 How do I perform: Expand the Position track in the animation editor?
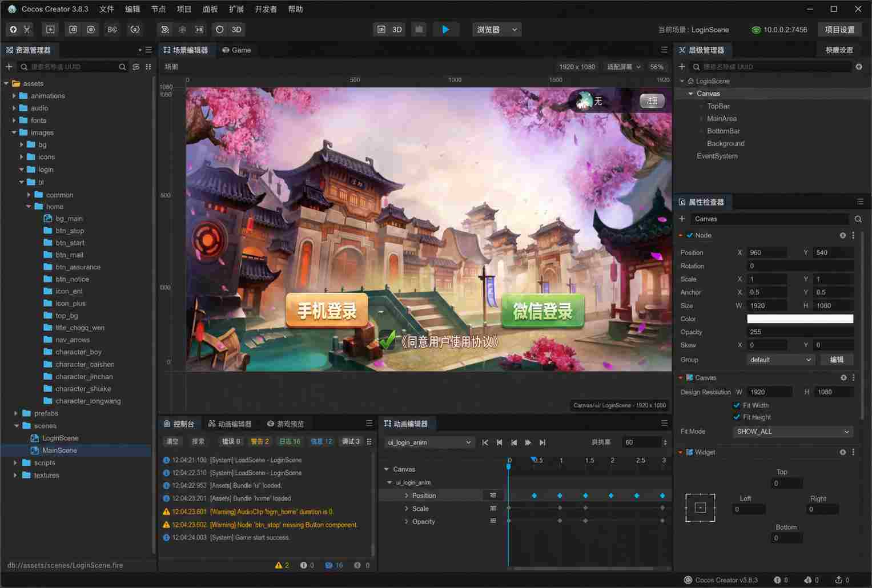407,496
